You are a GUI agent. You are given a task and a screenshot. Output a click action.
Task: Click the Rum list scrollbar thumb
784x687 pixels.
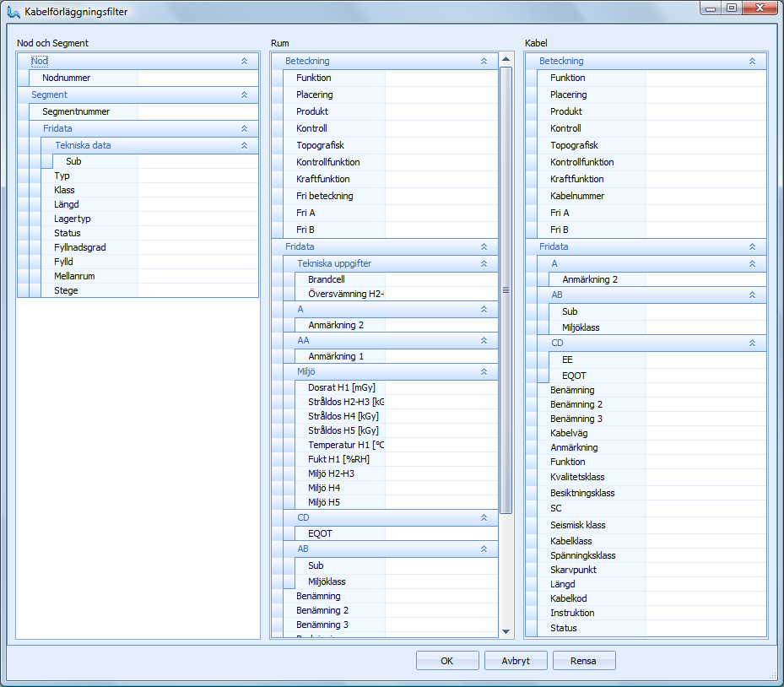pyautogui.click(x=506, y=290)
